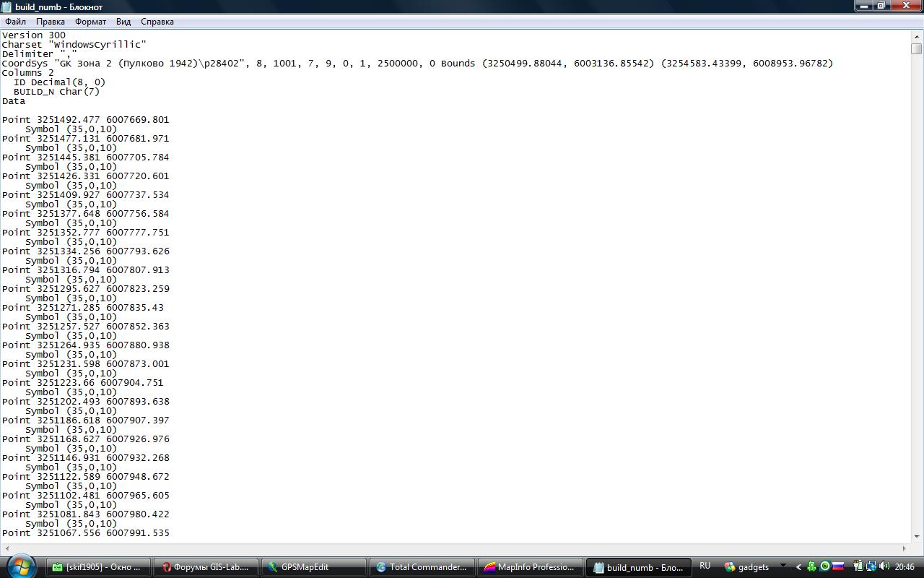The height and width of the screenshot is (578, 924).
Task: Click the build_numb Notepad taskbar button
Action: (x=638, y=567)
